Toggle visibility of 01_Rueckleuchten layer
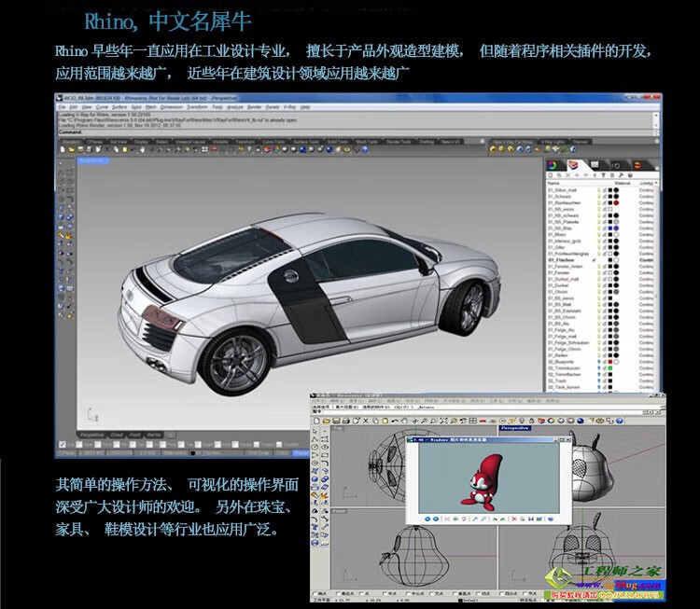This screenshot has width=700, height=609. coord(597,203)
